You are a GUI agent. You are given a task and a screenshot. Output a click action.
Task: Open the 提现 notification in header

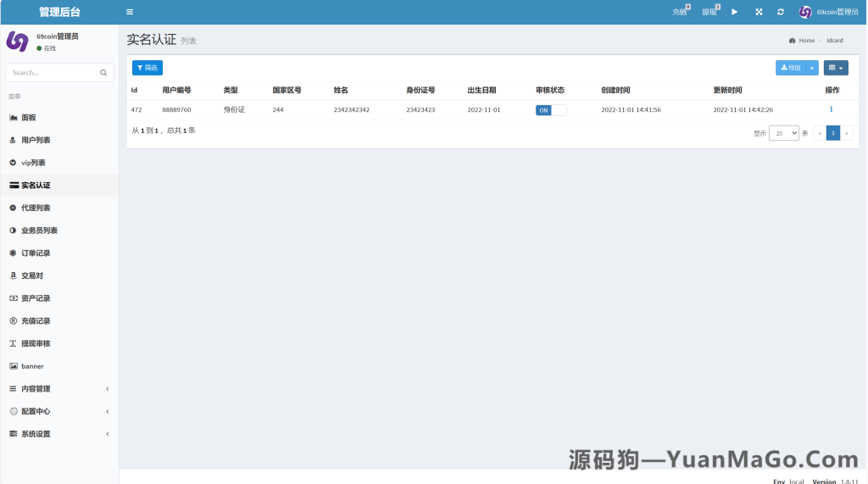710,12
